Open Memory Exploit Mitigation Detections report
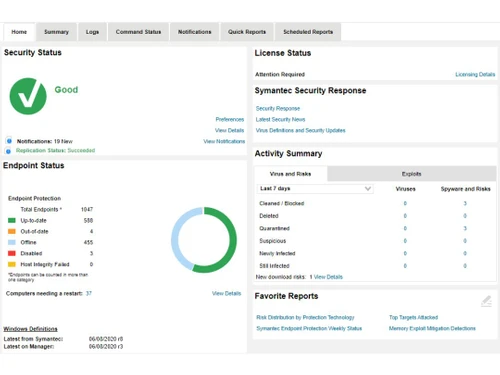The height and width of the screenshot is (375, 500). tap(432, 328)
